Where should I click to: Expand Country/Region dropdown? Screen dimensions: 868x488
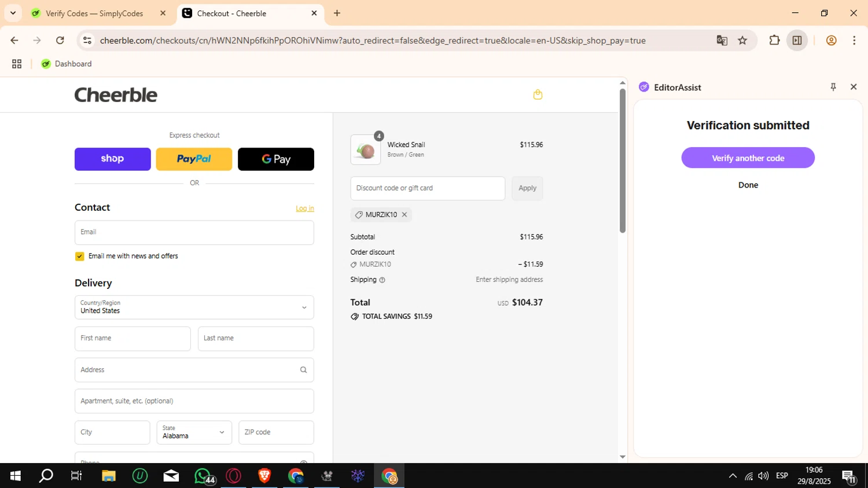(194, 307)
